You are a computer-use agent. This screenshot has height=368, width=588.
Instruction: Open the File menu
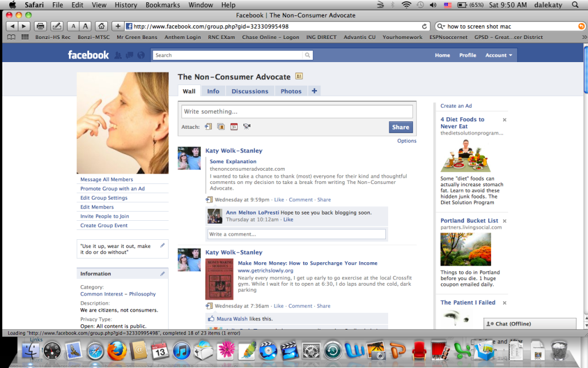pos(58,5)
